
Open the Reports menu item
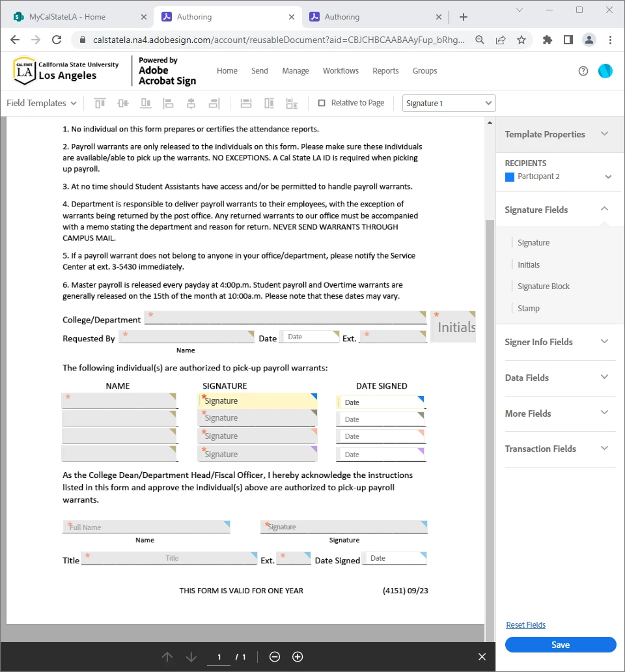click(385, 71)
